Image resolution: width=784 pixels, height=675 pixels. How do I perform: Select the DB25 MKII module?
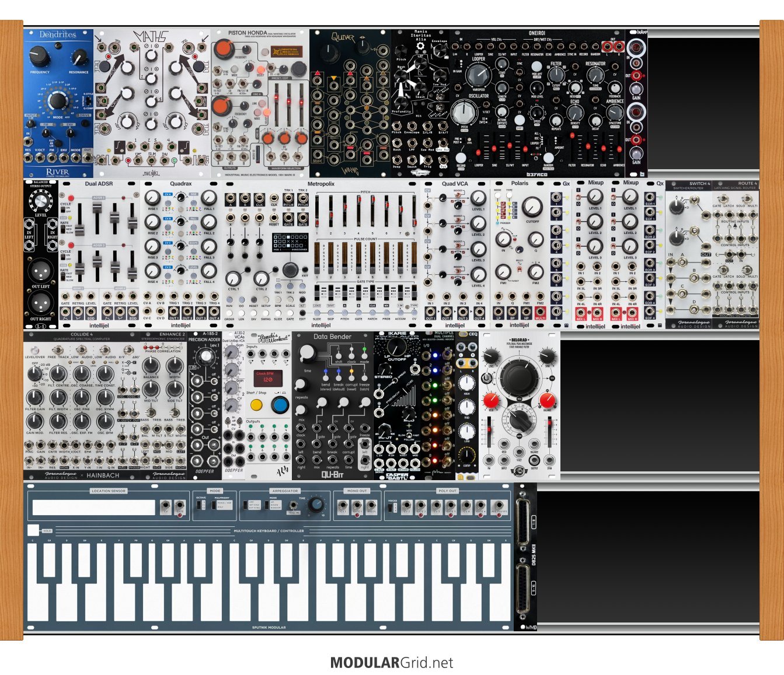coord(525,557)
